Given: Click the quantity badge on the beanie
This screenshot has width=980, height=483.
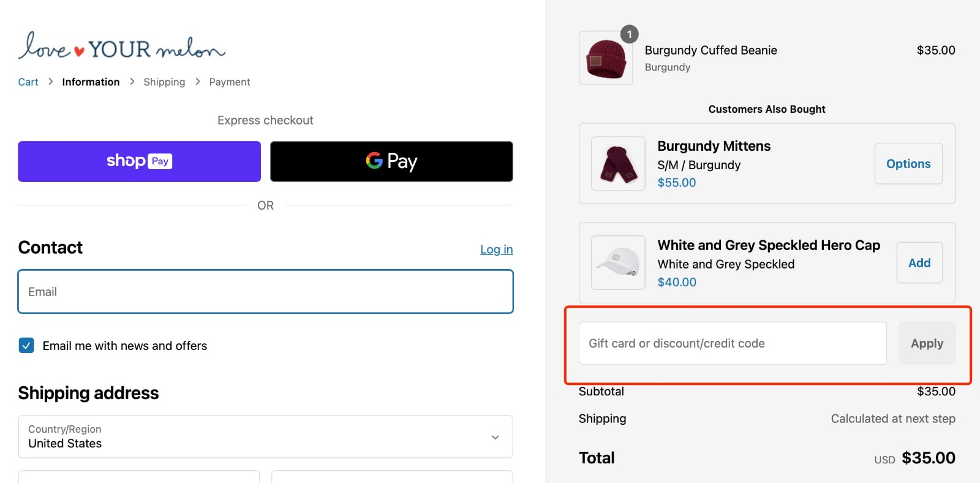Looking at the screenshot, I should point(629,34).
